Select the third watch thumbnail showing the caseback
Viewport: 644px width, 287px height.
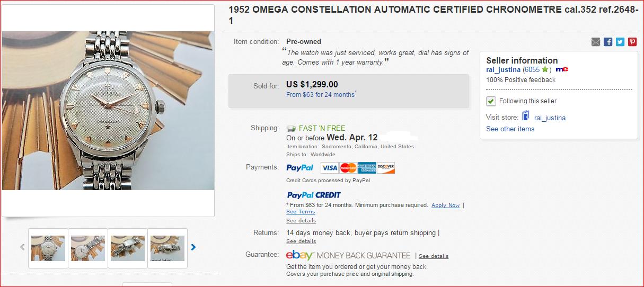pyautogui.click(x=128, y=248)
